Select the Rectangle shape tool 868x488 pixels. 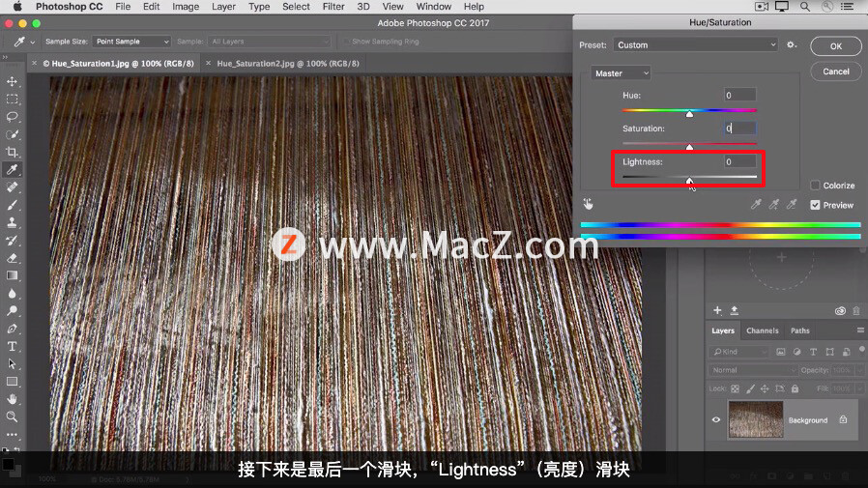point(12,382)
